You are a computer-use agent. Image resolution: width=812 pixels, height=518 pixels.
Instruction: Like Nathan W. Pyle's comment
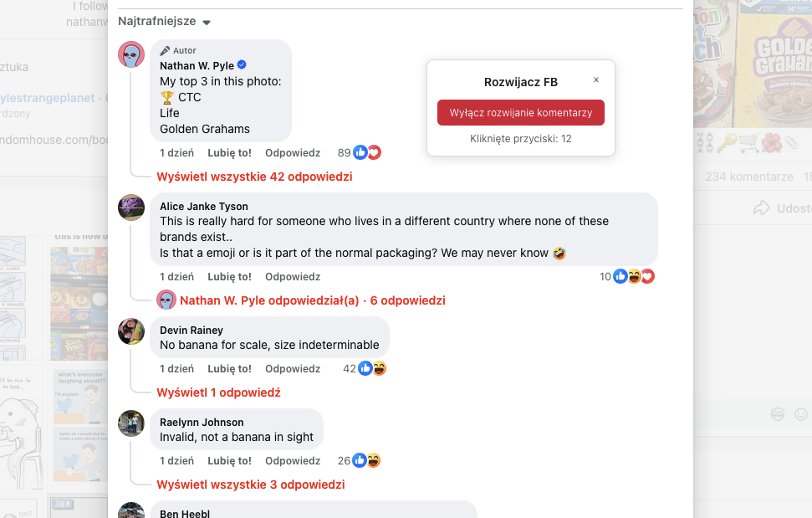coord(229,152)
